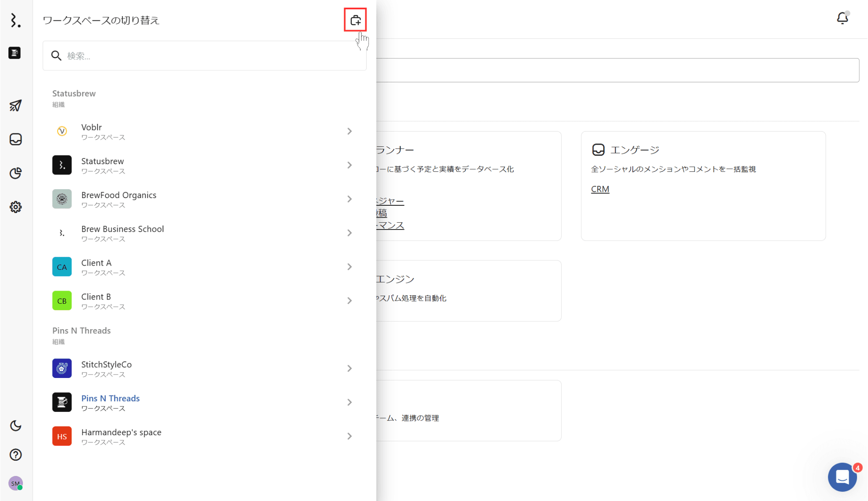Open the SM user avatar
The width and height of the screenshot is (868, 501).
[16, 483]
